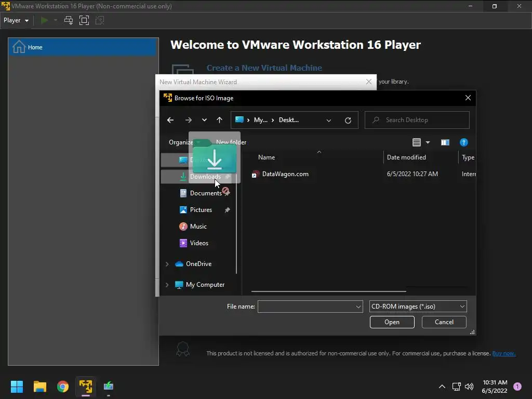Go forward in the file browser
This screenshot has height=399, width=532.
(x=188, y=120)
